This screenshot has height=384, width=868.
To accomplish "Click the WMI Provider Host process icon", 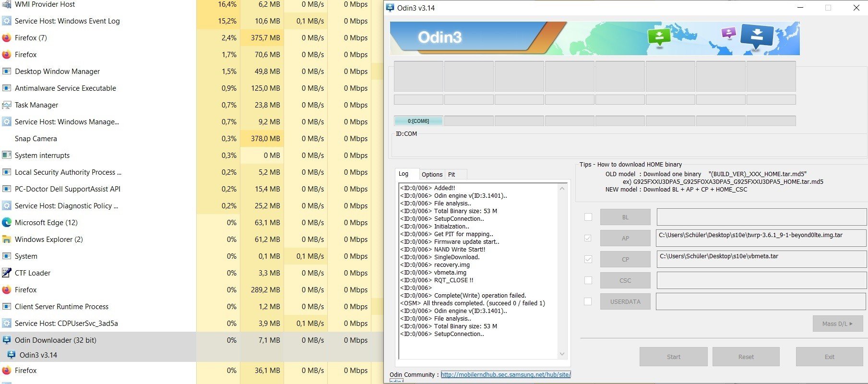I will pos(7,4).
